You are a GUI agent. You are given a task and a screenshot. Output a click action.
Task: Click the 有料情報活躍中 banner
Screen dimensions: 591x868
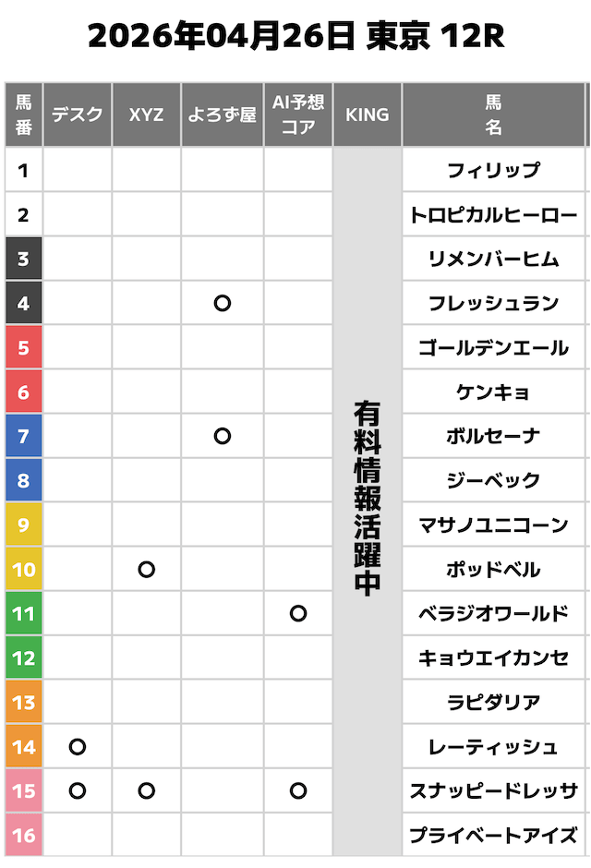click(367, 502)
